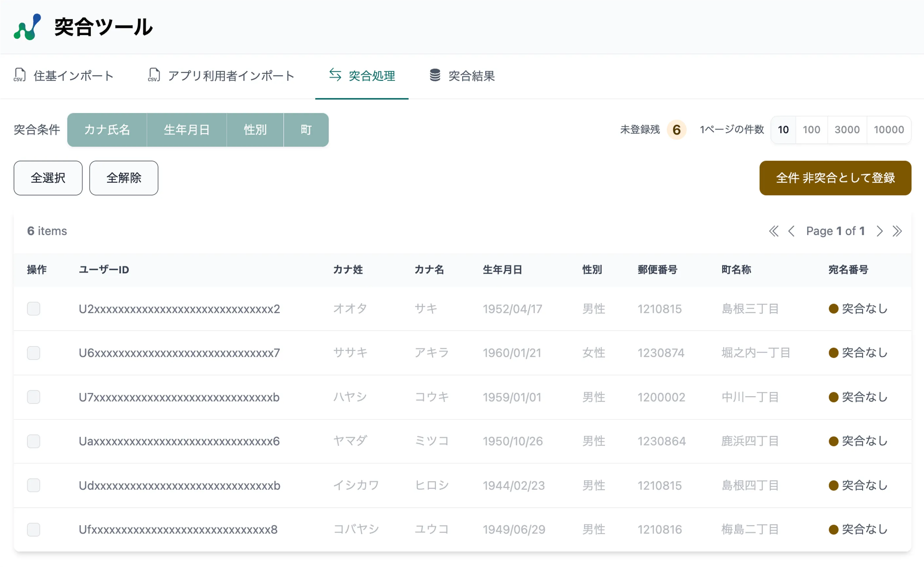Check the row for user オオタ サキ
924x567 pixels.
point(33,309)
